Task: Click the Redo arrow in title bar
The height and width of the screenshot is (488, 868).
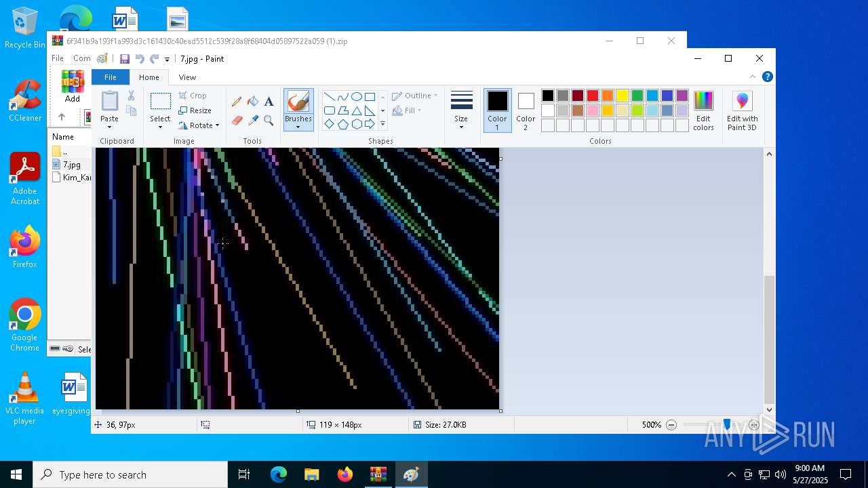Action: 155,59
